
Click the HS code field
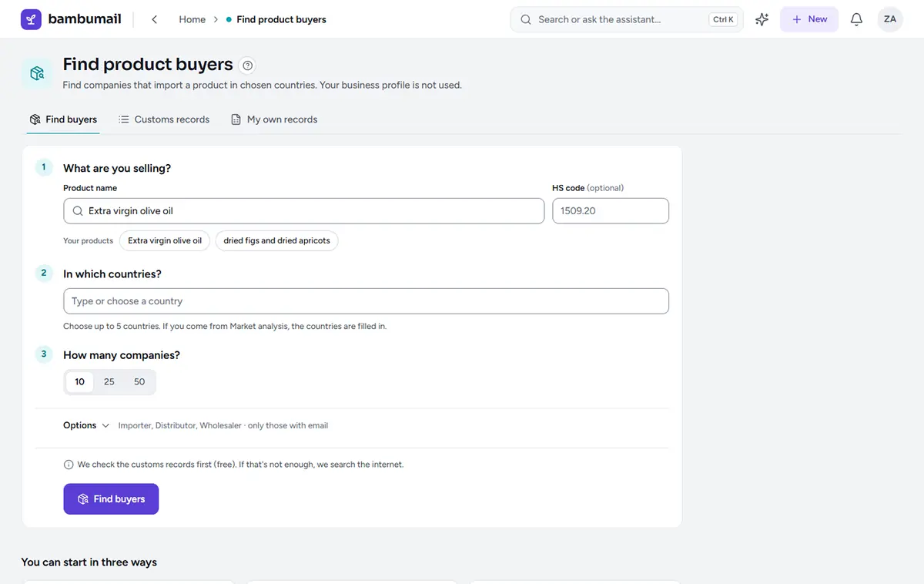coord(611,211)
